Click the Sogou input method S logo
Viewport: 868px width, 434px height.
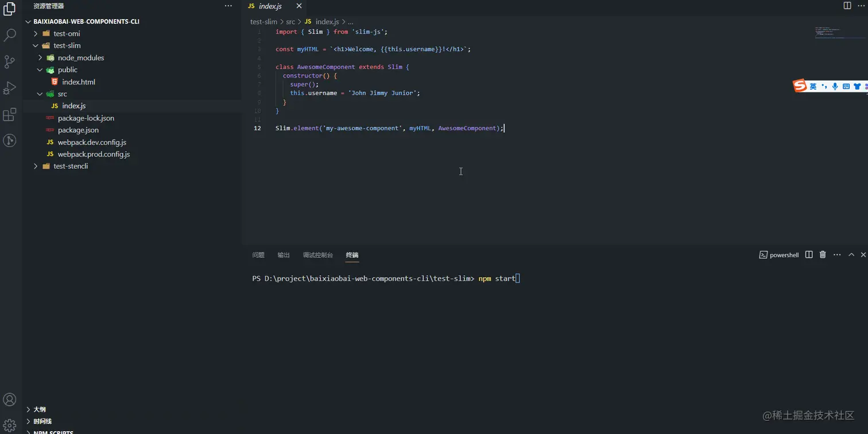(x=800, y=86)
